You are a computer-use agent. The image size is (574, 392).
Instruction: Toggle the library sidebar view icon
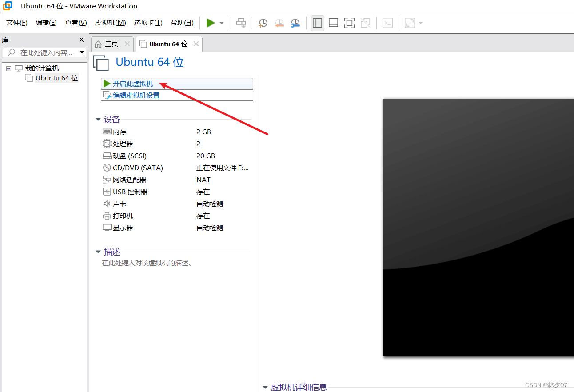tap(317, 23)
